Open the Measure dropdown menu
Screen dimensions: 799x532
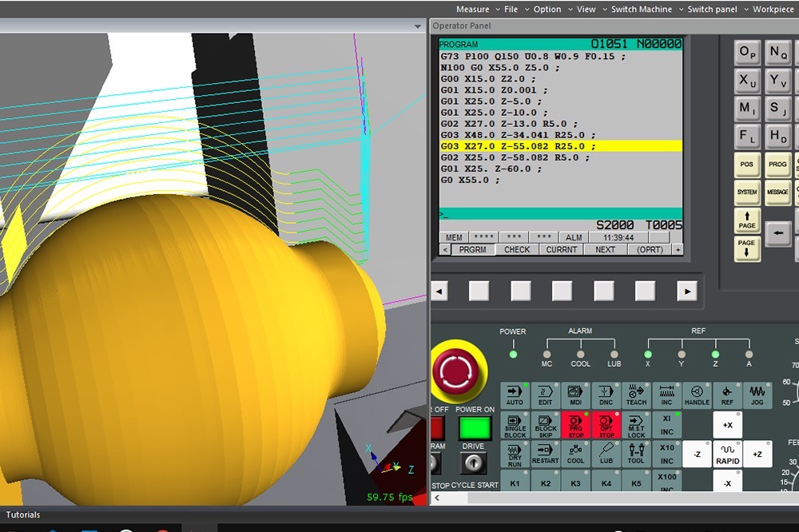point(472,10)
